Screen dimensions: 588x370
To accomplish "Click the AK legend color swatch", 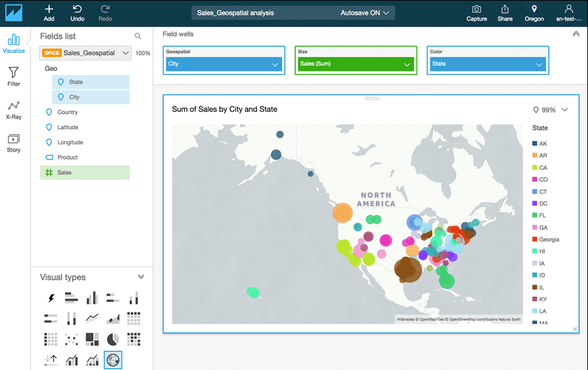I will [x=535, y=143].
